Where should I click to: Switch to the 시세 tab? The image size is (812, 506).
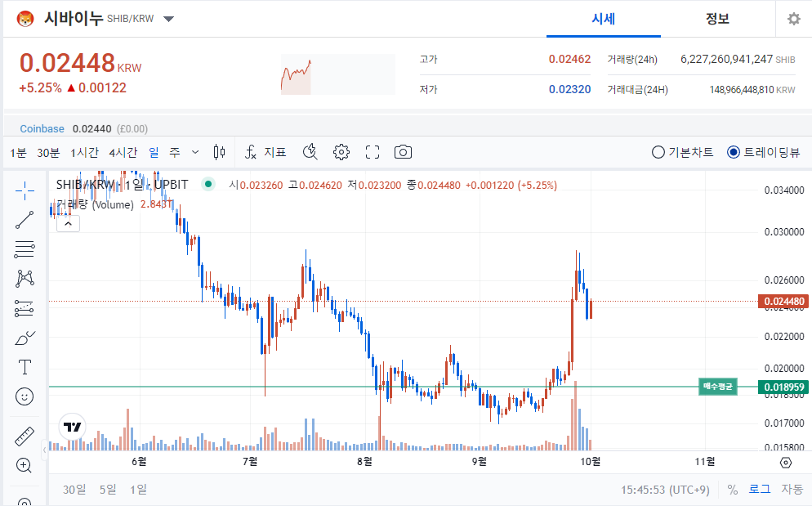click(604, 19)
